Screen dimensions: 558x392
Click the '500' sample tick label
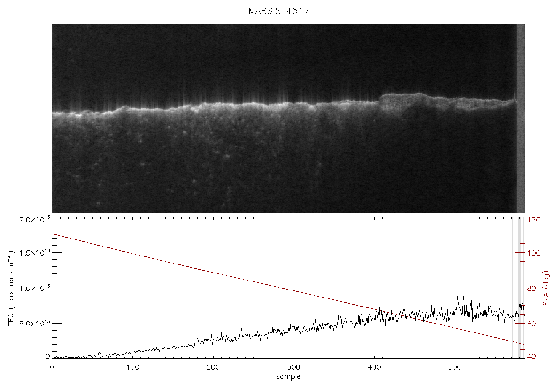click(455, 367)
